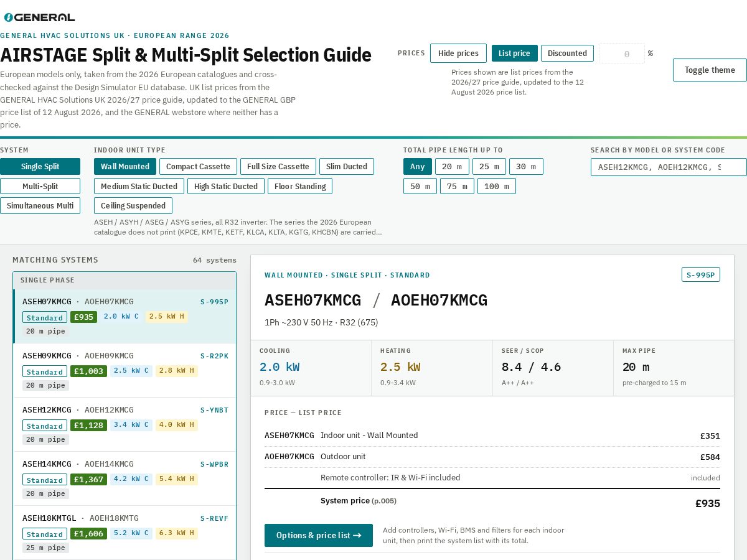Select Multi-Split system
The width and height of the screenshot is (747, 560).
coord(40,186)
